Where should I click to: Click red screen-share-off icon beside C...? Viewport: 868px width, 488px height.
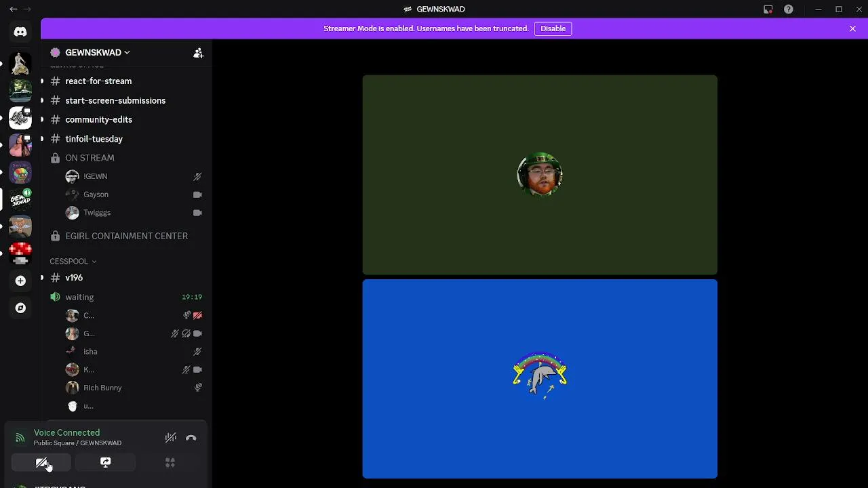tap(197, 315)
